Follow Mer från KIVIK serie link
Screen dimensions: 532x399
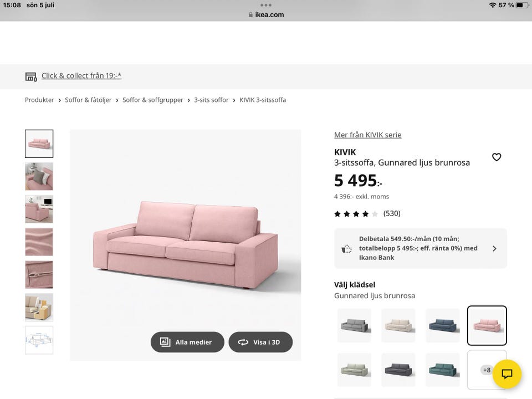tap(368, 135)
